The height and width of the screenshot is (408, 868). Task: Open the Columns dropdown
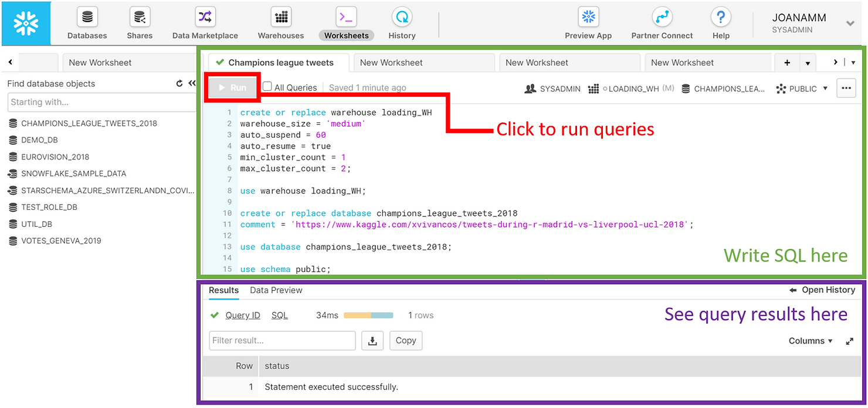(x=811, y=341)
